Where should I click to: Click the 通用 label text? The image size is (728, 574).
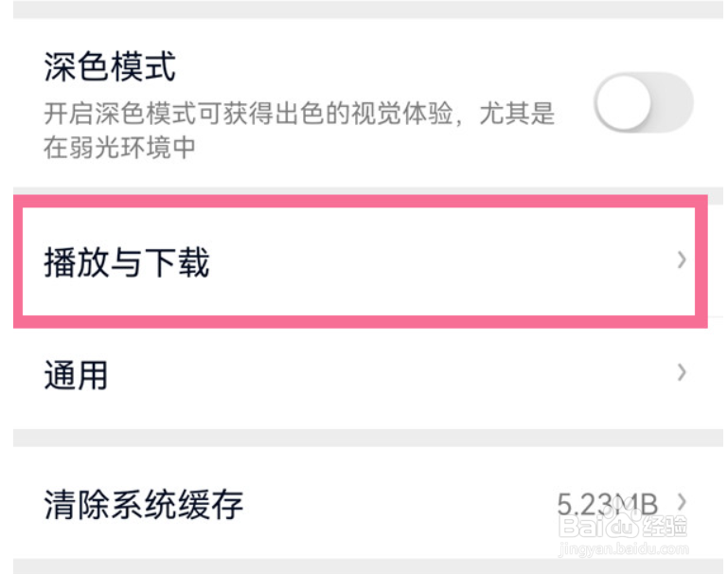(76, 375)
